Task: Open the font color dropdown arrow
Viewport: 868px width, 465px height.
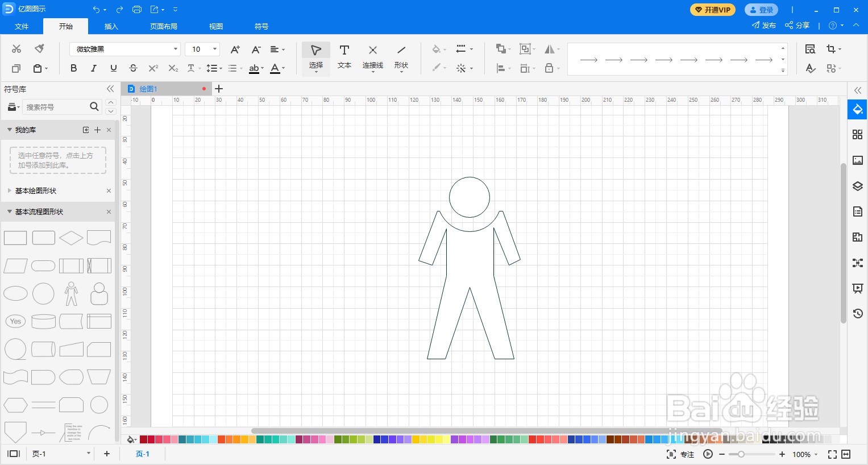Action: tap(283, 68)
